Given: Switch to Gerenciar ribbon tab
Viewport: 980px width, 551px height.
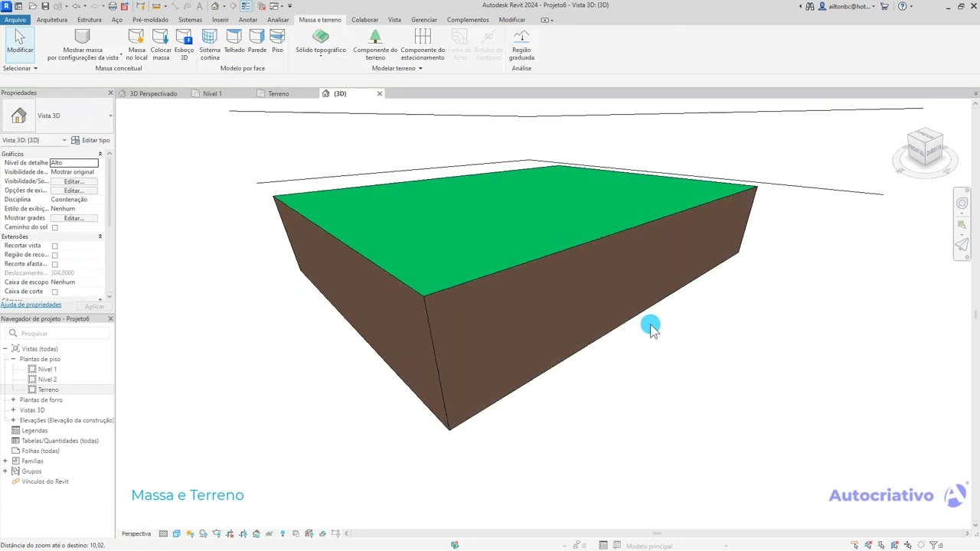Looking at the screenshot, I should [424, 20].
